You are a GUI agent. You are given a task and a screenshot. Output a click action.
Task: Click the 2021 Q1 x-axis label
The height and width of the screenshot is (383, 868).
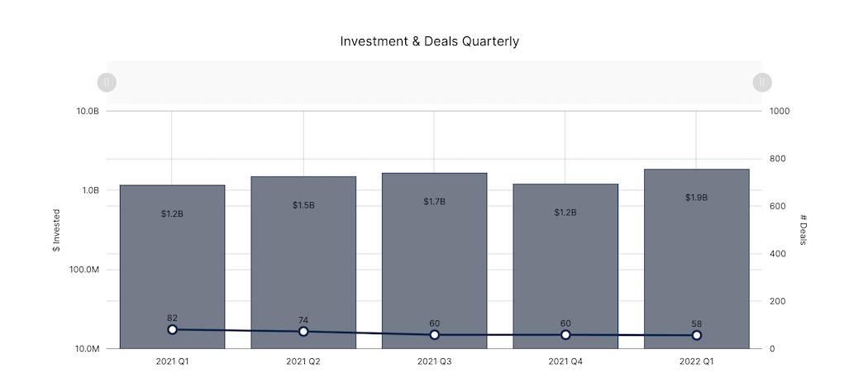[x=172, y=361]
